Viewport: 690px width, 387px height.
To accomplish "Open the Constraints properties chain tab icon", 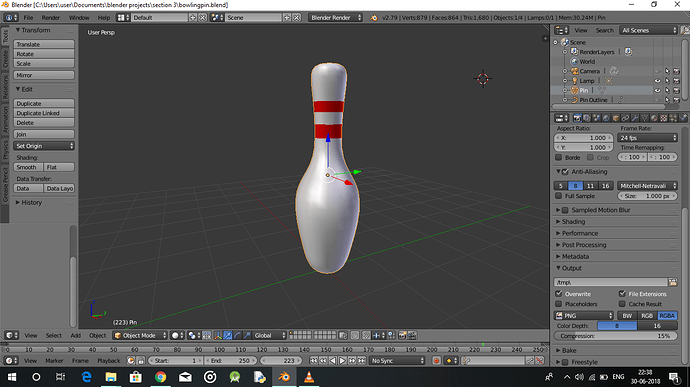I will (x=625, y=118).
